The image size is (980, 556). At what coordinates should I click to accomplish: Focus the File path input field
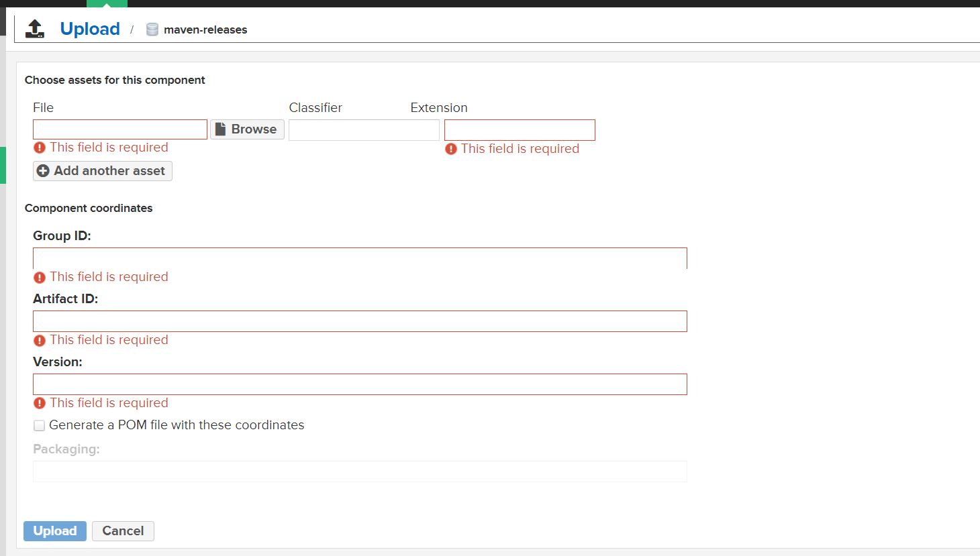tap(120, 129)
